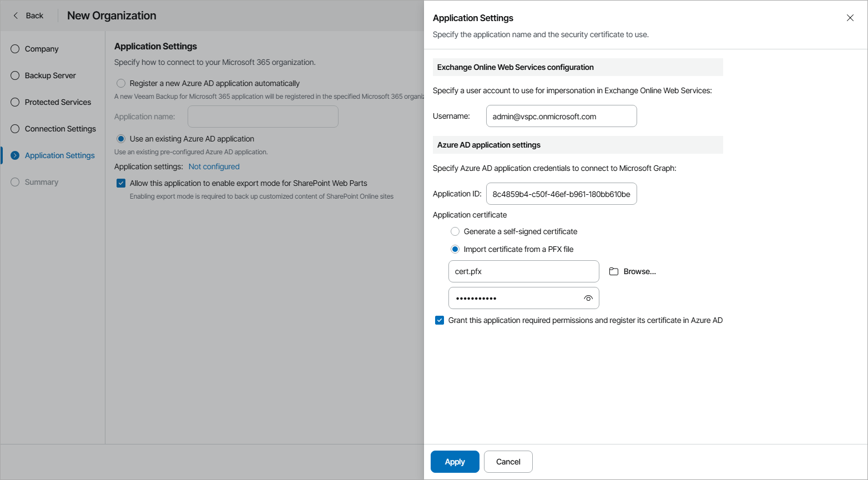Switch to the Backup Server step

point(51,75)
